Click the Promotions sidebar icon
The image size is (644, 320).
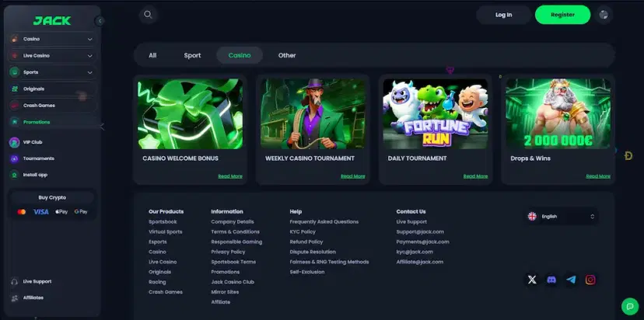point(15,122)
